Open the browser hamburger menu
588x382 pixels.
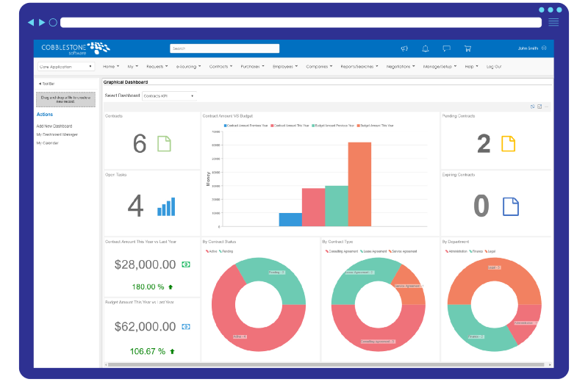coord(553,22)
